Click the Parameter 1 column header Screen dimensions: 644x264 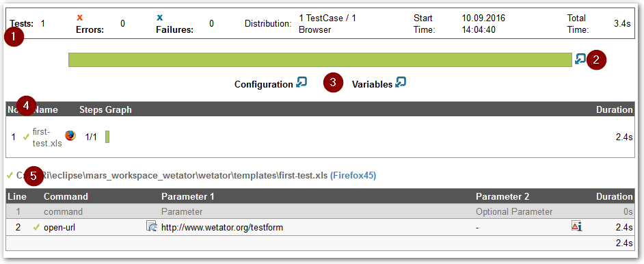pyautogui.click(x=188, y=197)
